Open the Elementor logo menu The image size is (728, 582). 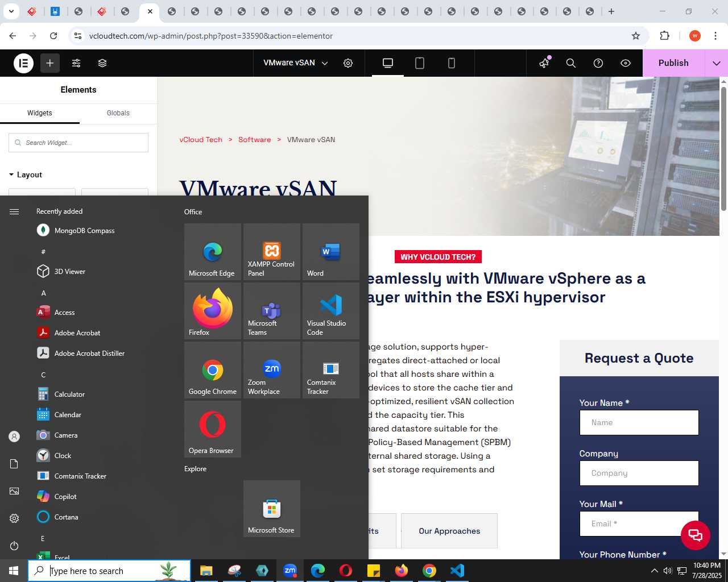point(24,63)
